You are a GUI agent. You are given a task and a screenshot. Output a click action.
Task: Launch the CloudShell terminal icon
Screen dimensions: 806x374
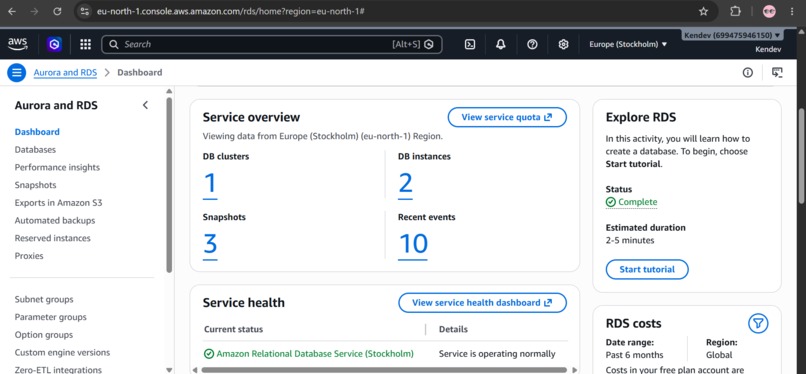coord(470,44)
